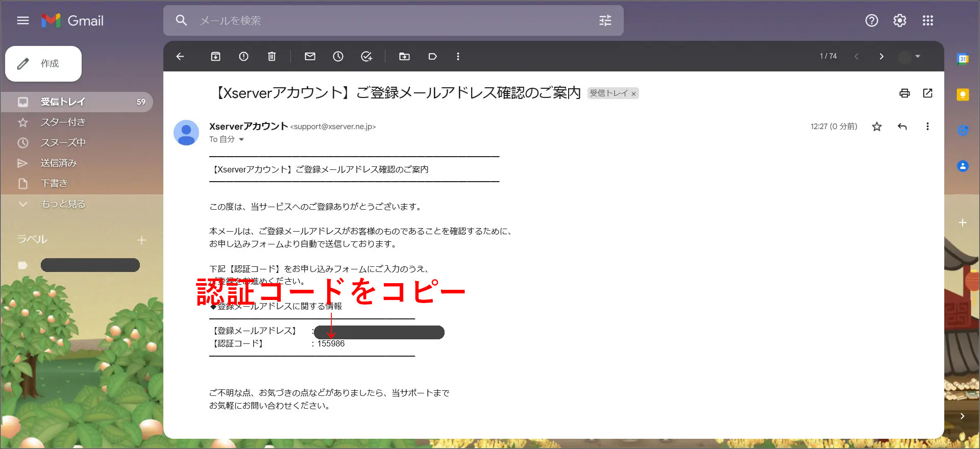Open Contacts side panel
This screenshot has width=980, height=449.
pyautogui.click(x=963, y=166)
